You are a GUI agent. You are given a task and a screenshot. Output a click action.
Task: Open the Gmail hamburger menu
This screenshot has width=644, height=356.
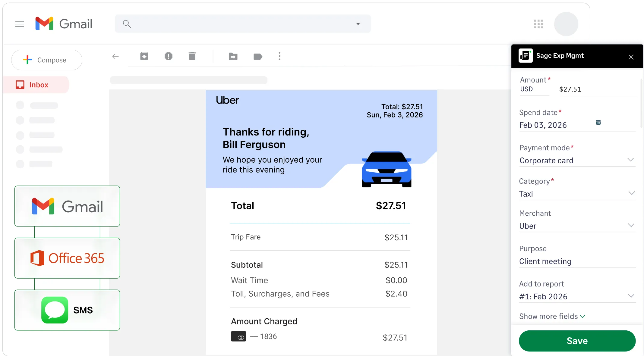(19, 24)
